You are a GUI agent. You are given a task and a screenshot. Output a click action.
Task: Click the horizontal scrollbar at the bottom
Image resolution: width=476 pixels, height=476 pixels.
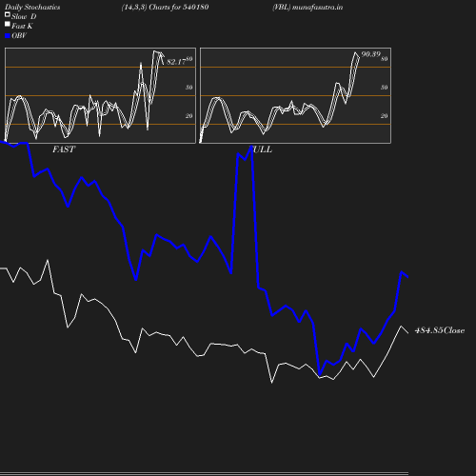pos(204,473)
